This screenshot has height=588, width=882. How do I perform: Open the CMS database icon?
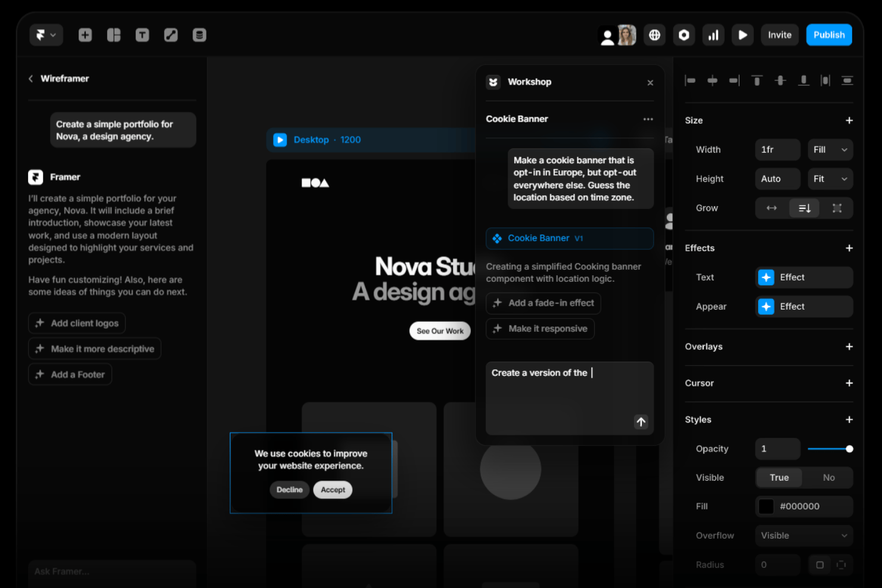point(200,35)
